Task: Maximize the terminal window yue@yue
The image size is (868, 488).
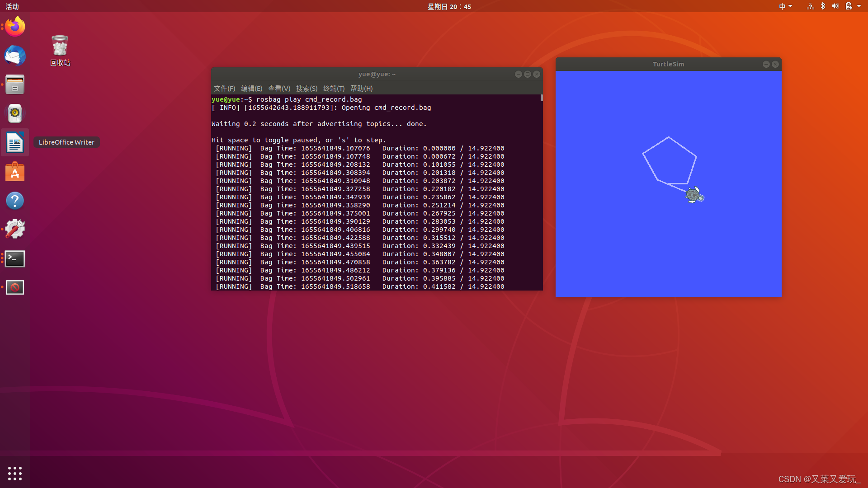Action: (528, 74)
